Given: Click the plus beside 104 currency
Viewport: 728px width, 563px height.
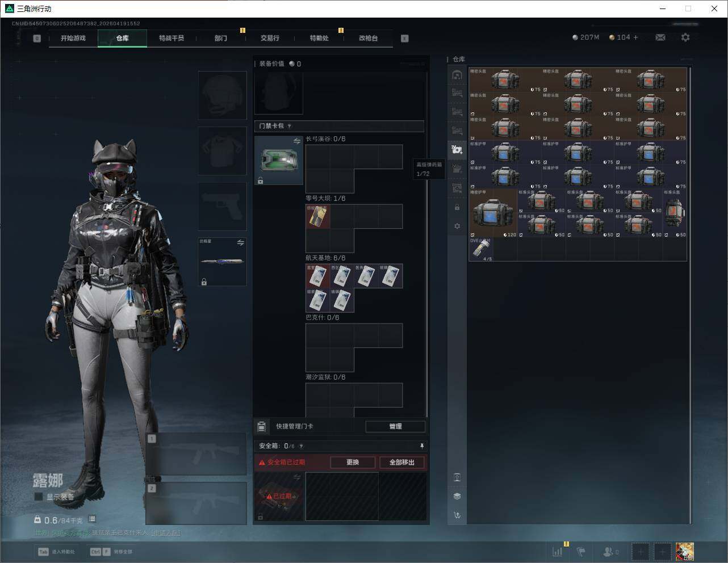Looking at the screenshot, I should click(635, 37).
